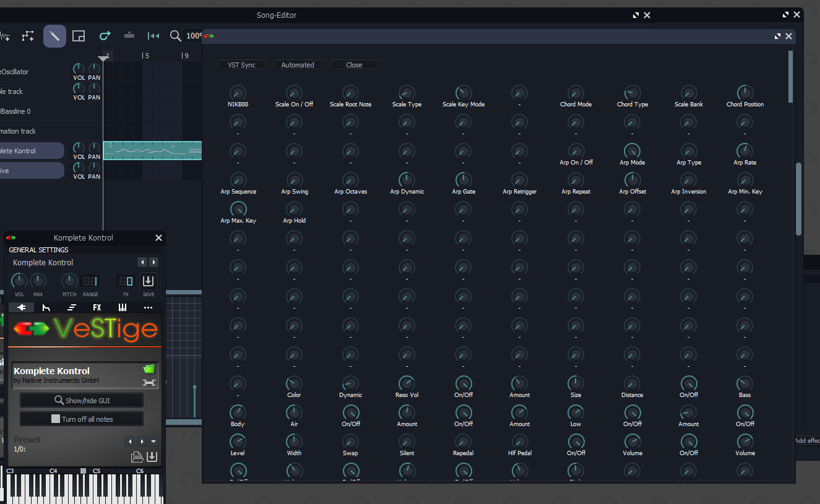Open the chord stacking and arpeggio tab
This screenshot has height=504, width=820.
pos(72,307)
